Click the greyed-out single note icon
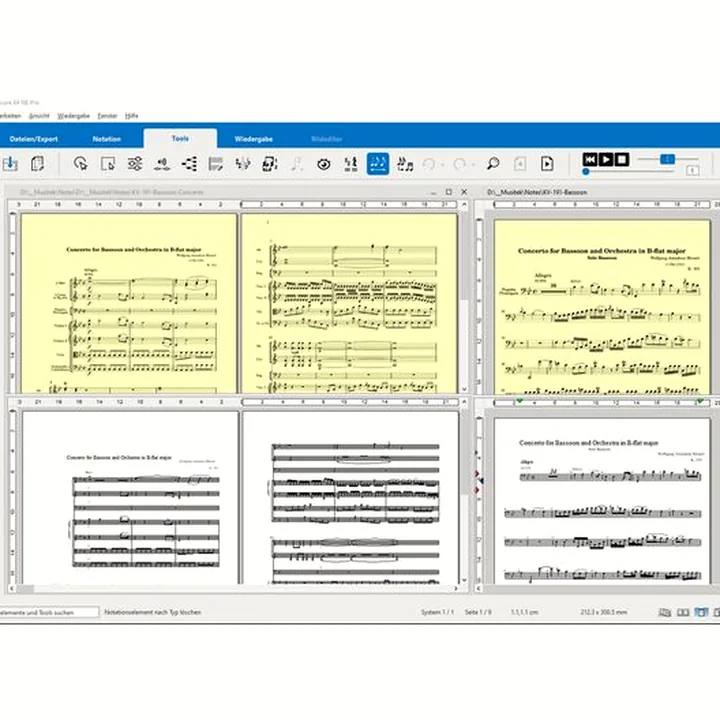Screen dimensions: 720x720 coord(297,164)
